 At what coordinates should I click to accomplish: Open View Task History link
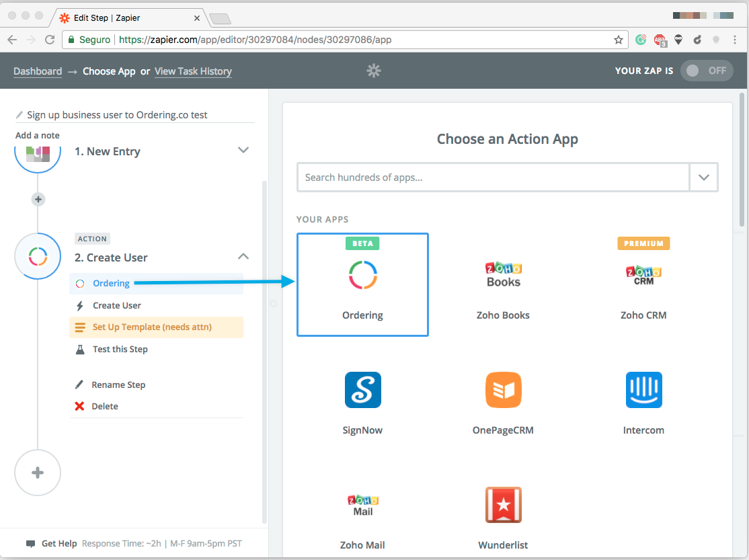[x=193, y=71]
